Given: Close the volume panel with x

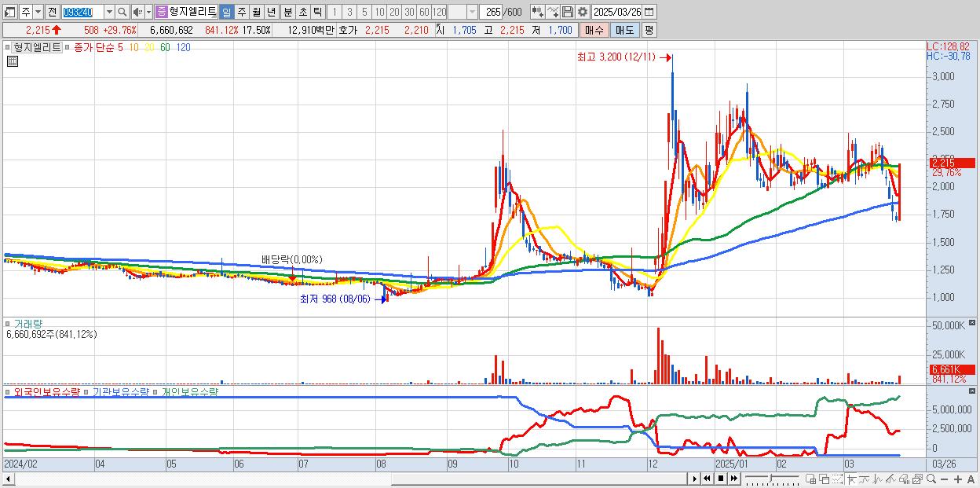Looking at the screenshot, I should 973,323.
